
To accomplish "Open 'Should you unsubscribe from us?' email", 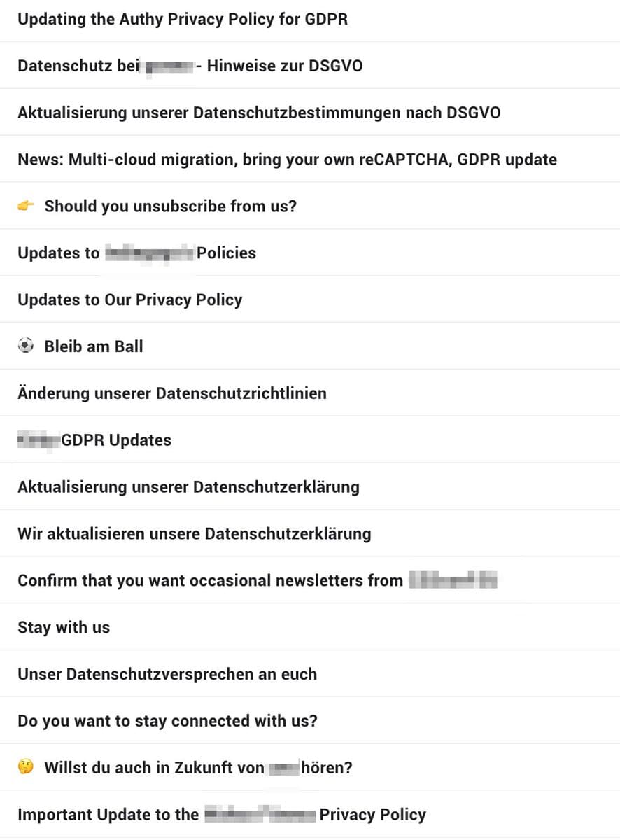I will (171, 206).
